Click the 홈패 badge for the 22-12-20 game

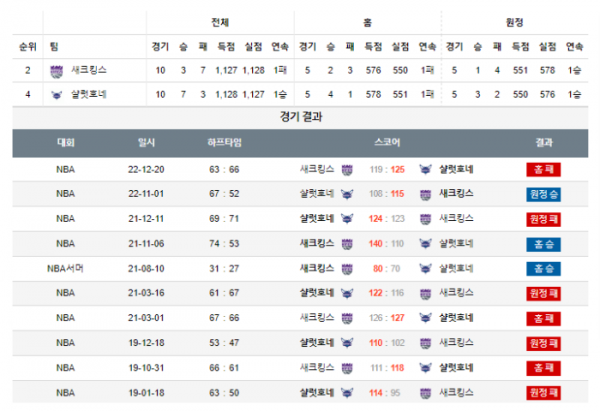(x=543, y=170)
